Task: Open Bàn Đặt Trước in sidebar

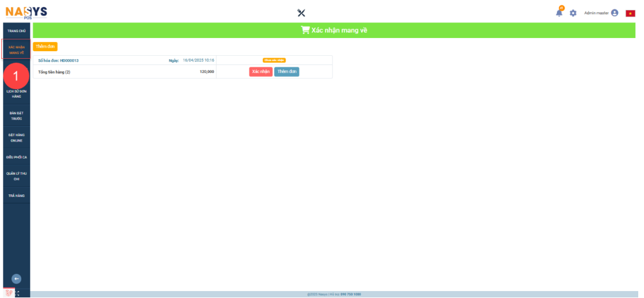Action: click(x=17, y=116)
